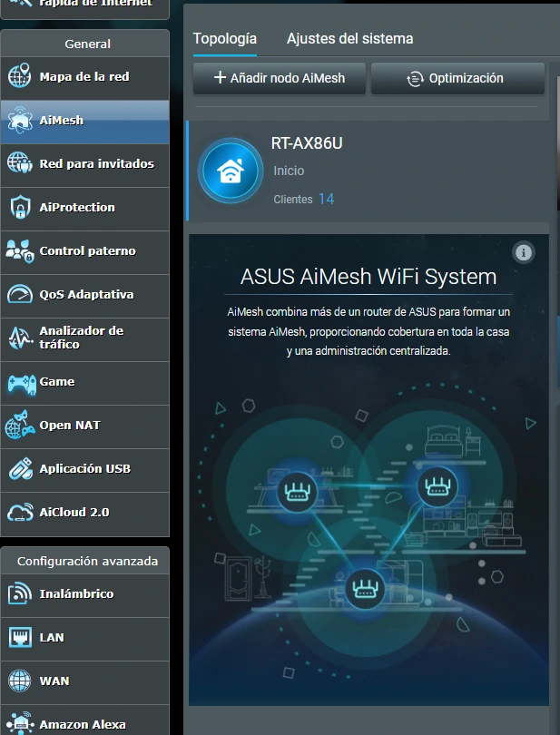Click the Configuración avanzada section header
Screen dimensions: 560x735
(x=87, y=561)
